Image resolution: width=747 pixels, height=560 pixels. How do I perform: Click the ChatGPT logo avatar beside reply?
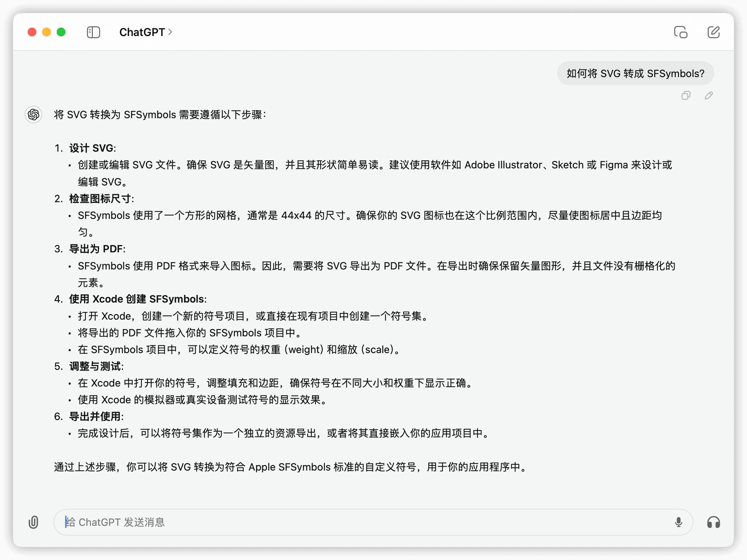coord(33,115)
